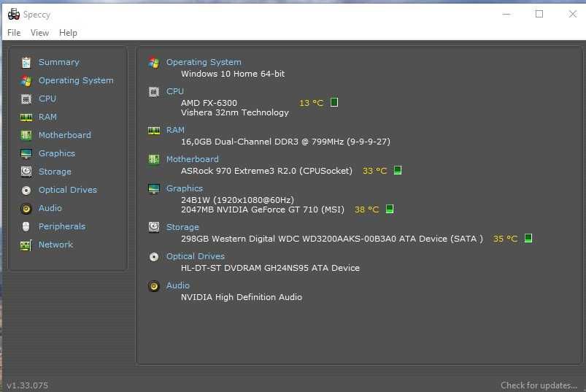586x392 pixels.
Task: Click the Network card icon in sidebar
Action: point(26,245)
